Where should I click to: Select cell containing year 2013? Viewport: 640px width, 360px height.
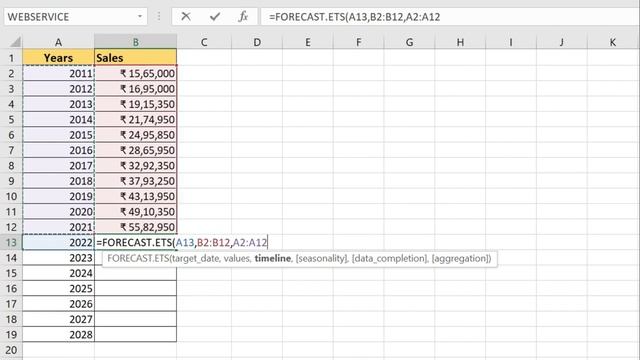(x=58, y=104)
